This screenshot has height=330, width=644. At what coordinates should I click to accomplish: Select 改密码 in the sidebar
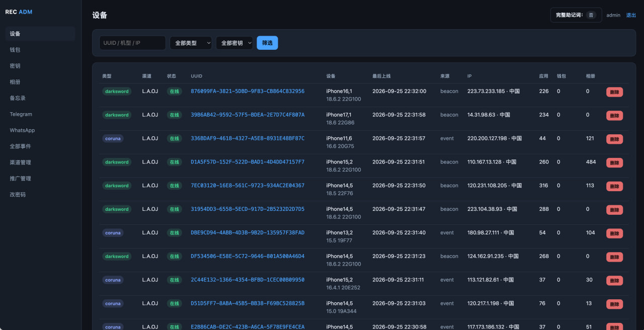point(40,195)
